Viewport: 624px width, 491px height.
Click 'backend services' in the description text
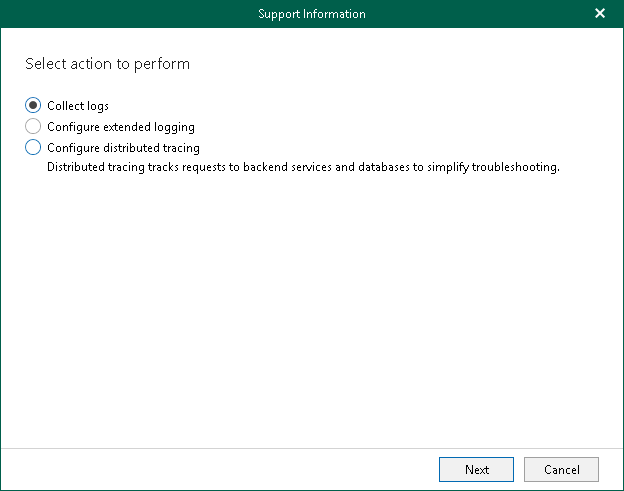pos(287,167)
